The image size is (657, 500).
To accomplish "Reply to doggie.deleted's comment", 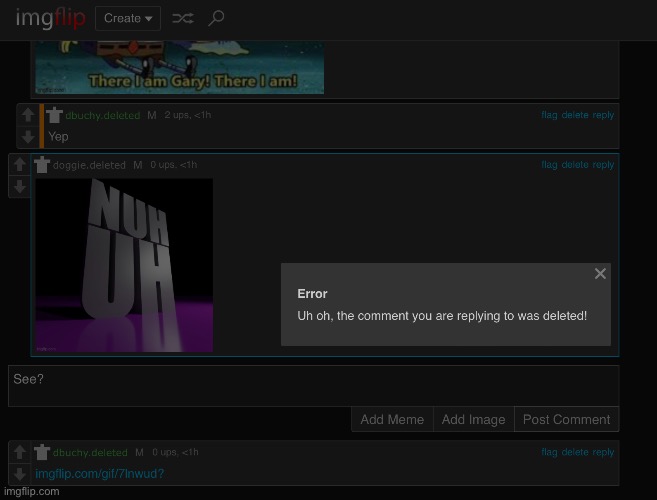I will (x=603, y=165).
